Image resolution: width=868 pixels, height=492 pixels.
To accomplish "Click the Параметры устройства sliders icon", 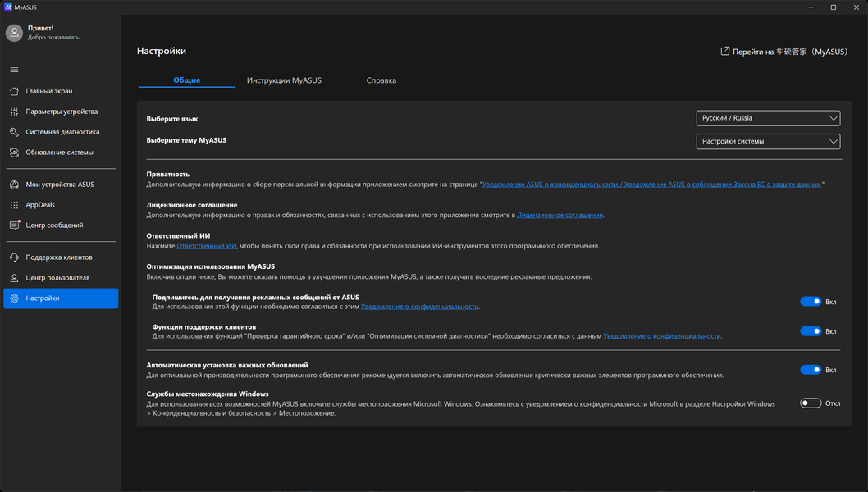I will click(15, 112).
